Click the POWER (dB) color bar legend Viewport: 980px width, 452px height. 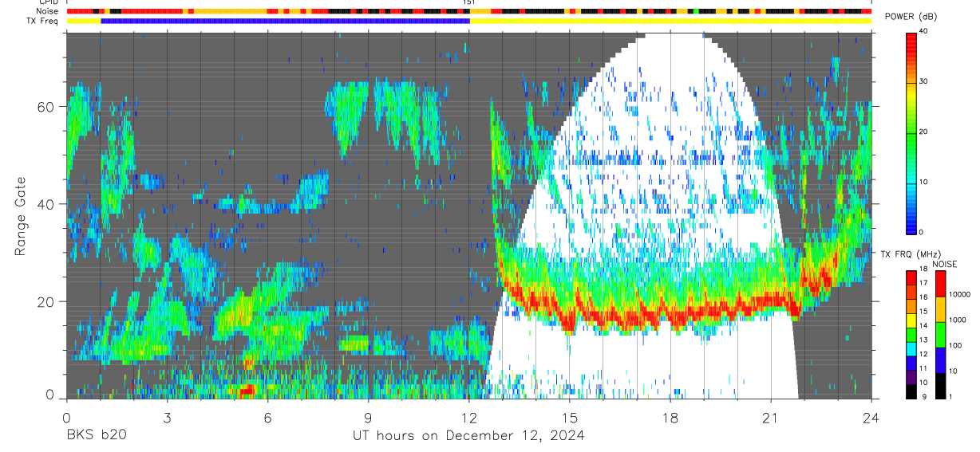coord(911,132)
